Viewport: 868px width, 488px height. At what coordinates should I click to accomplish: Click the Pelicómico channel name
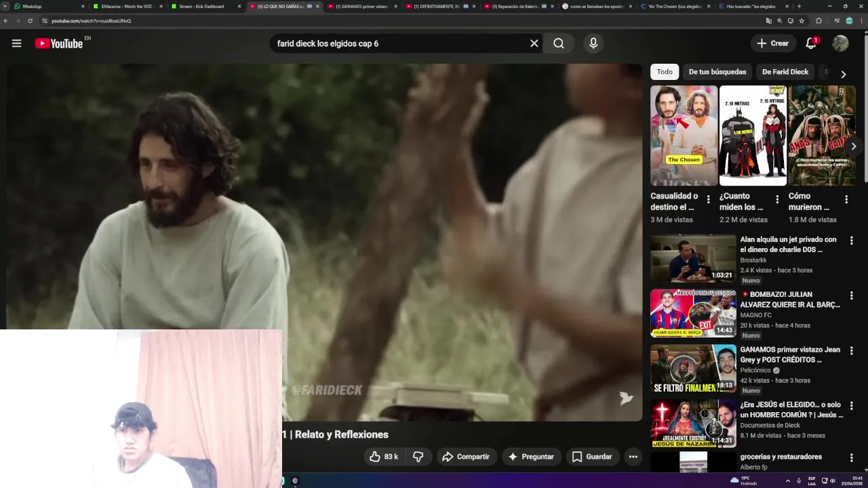755,370
